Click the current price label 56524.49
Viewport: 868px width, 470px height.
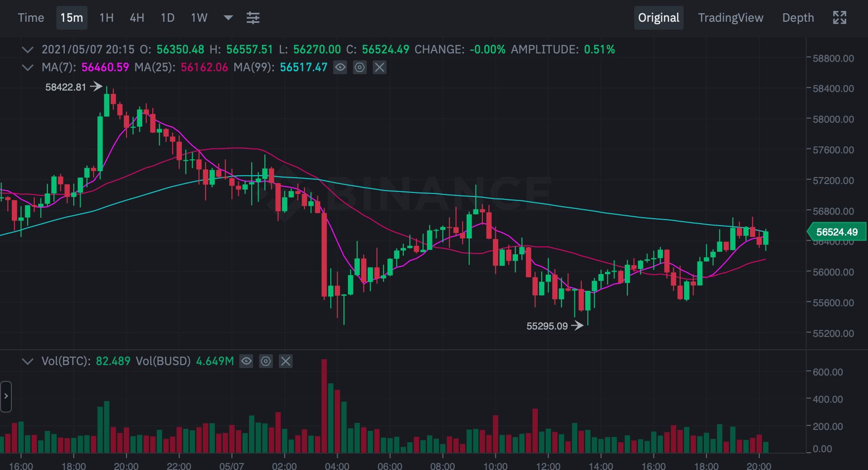[836, 232]
